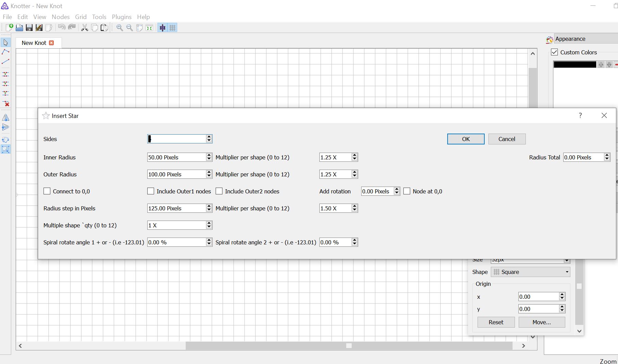Click the Inner Radius 1.25 X multiplier stepper
618x364 pixels.
pos(354,157)
